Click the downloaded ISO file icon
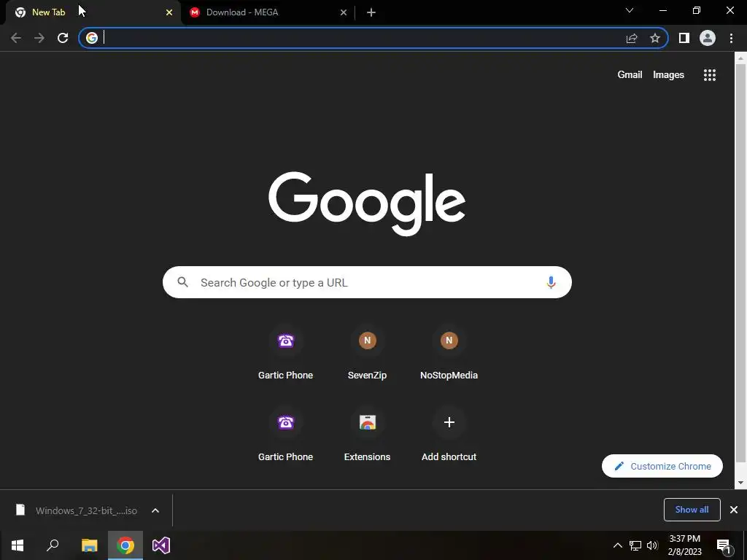This screenshot has height=560, width=747. 20,510
